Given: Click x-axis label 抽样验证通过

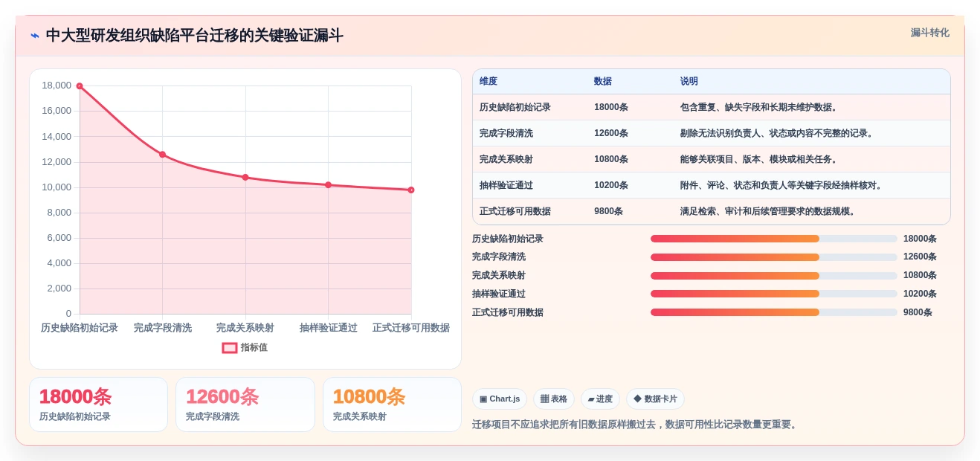Looking at the screenshot, I should [328, 328].
